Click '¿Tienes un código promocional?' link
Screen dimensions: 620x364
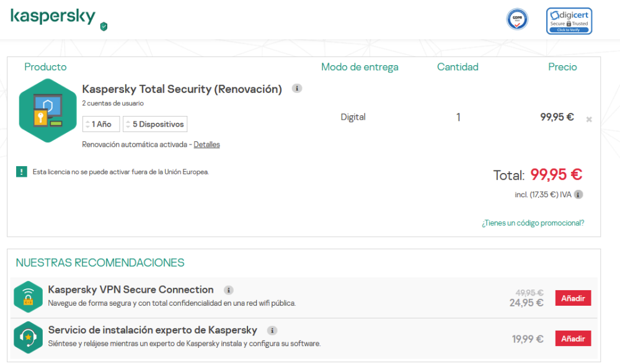click(533, 223)
